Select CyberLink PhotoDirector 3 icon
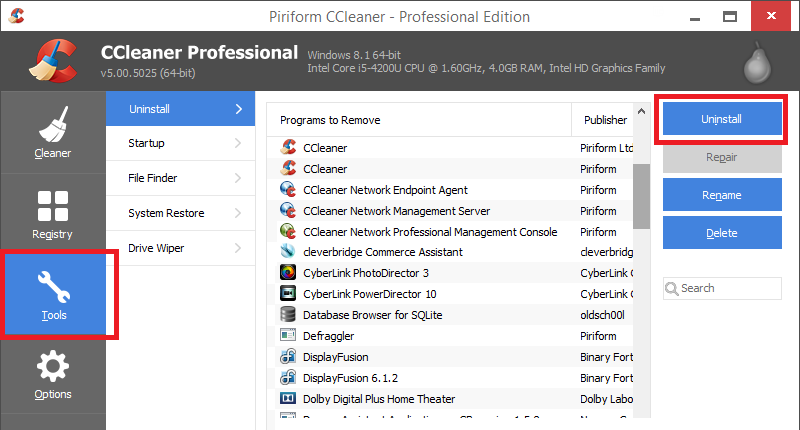This screenshot has width=800, height=430. (287, 273)
